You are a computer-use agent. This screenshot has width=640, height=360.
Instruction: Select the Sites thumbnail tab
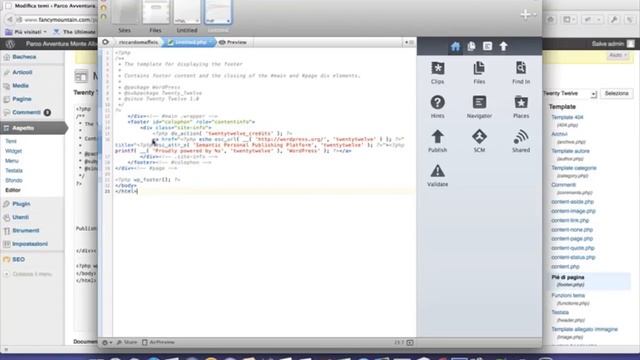point(125,16)
